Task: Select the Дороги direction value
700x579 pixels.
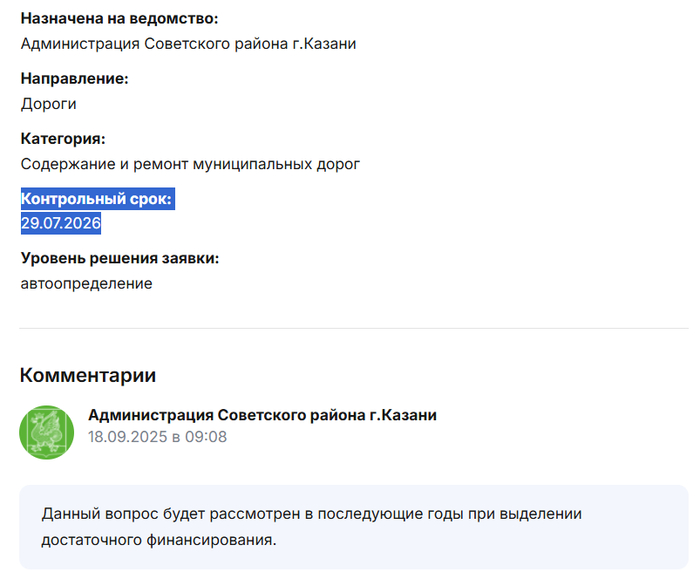Action: 49,103
